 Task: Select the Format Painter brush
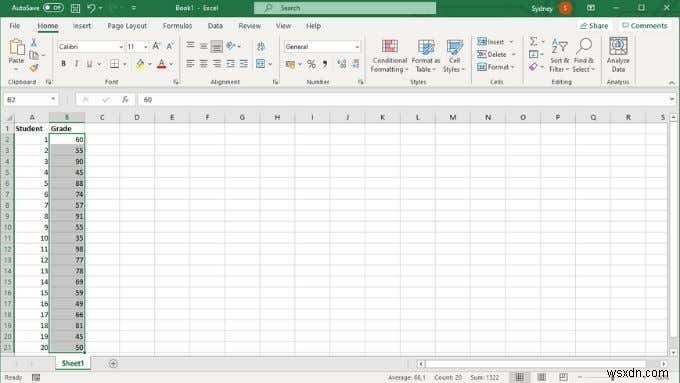click(34, 67)
